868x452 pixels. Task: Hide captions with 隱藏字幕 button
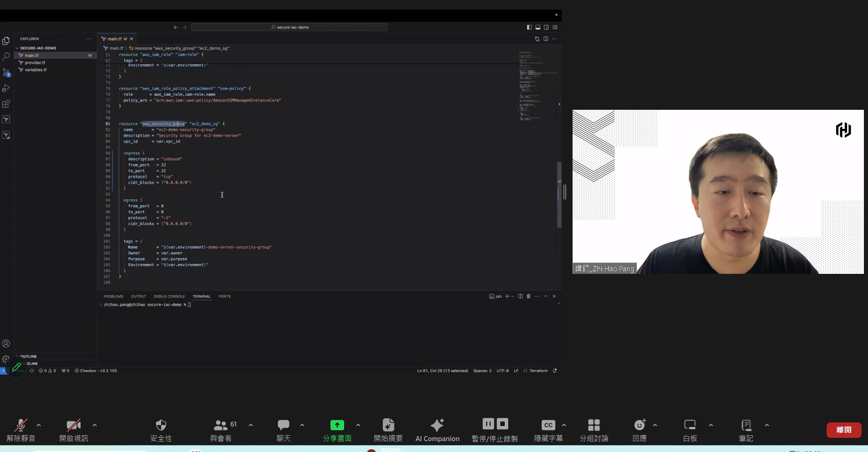[548, 430]
